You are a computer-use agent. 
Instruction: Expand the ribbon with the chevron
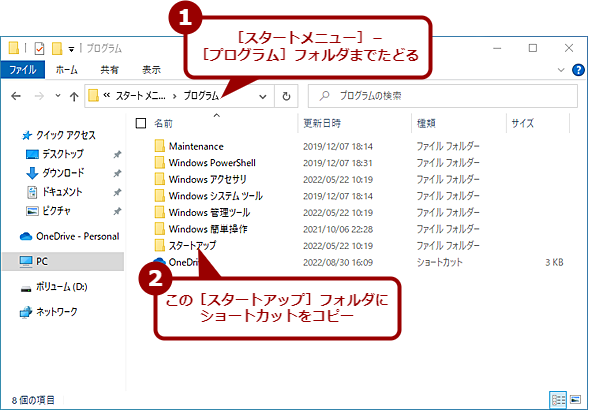(561, 70)
